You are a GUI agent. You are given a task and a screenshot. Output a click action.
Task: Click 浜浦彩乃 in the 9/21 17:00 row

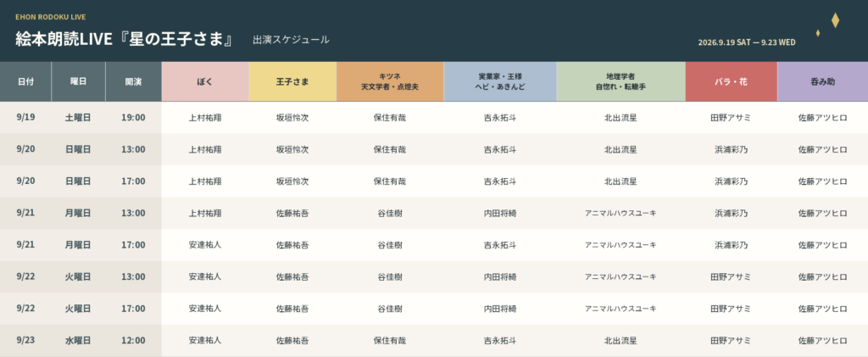[x=732, y=244]
